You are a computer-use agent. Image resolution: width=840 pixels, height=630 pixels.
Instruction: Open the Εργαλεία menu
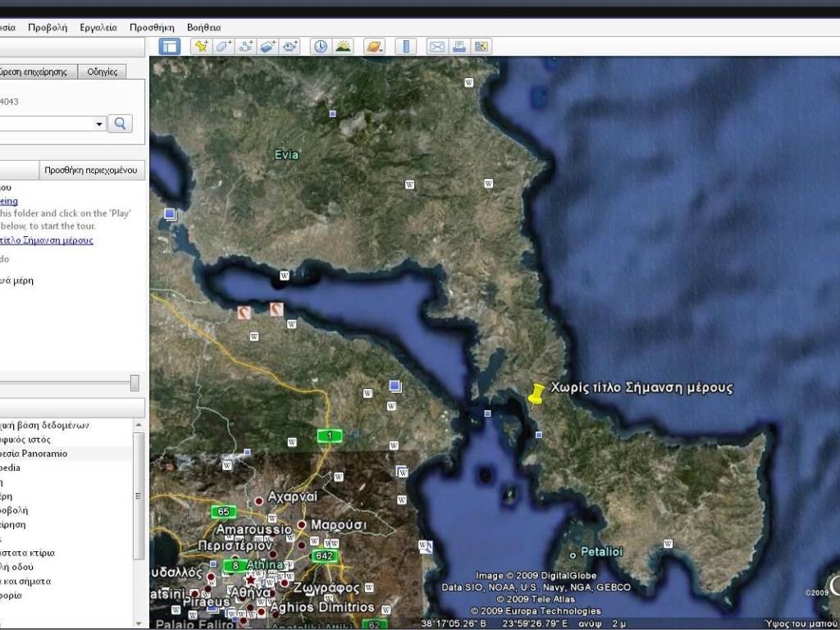click(x=98, y=27)
